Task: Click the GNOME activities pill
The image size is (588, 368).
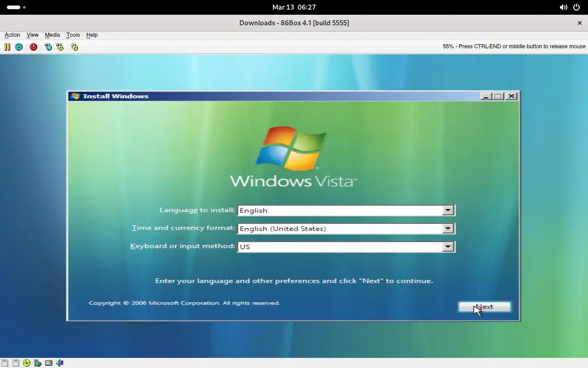Action: (16, 7)
